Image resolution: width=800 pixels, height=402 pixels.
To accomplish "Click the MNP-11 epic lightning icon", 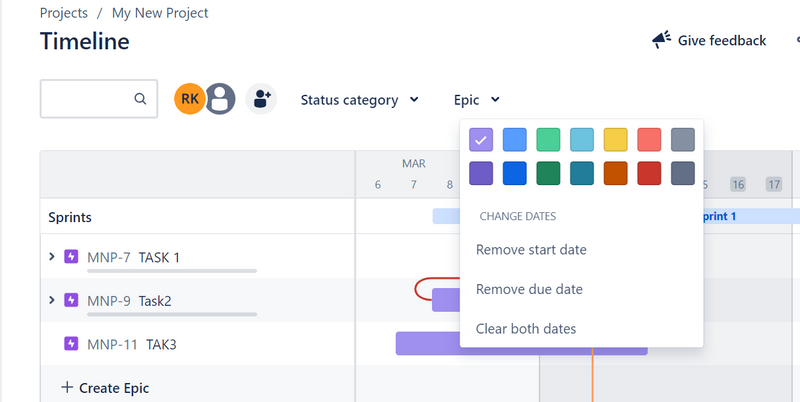I will (x=71, y=344).
